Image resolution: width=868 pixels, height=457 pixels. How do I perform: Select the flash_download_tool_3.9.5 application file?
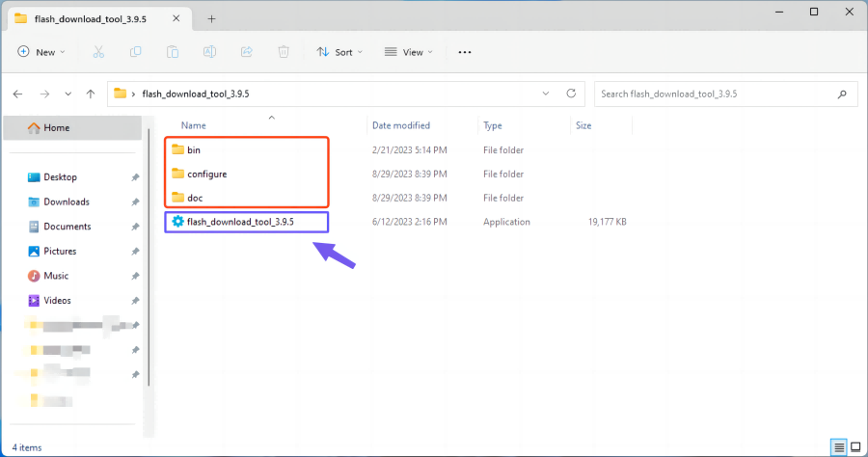tap(239, 222)
